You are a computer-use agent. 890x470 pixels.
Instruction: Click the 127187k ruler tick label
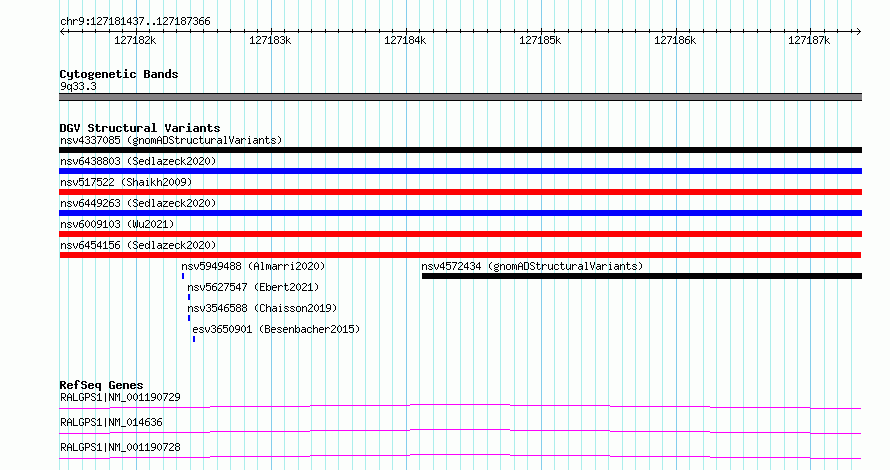pos(809,40)
